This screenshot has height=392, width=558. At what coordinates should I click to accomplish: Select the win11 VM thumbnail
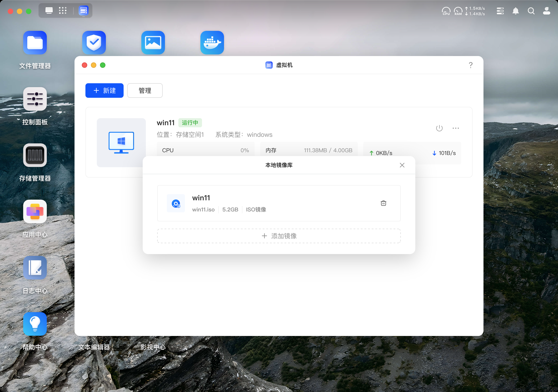pos(121,142)
